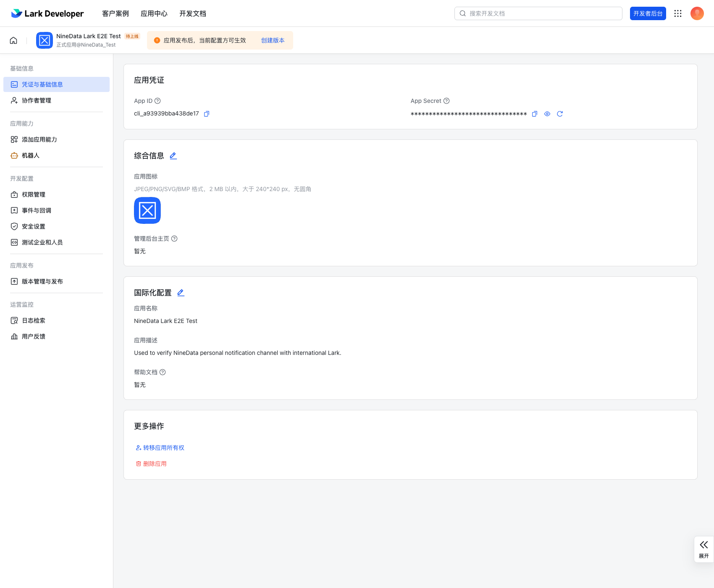This screenshot has width=714, height=588.
Task: Open 版本管理与发布 in the sidebar
Action: 42,281
